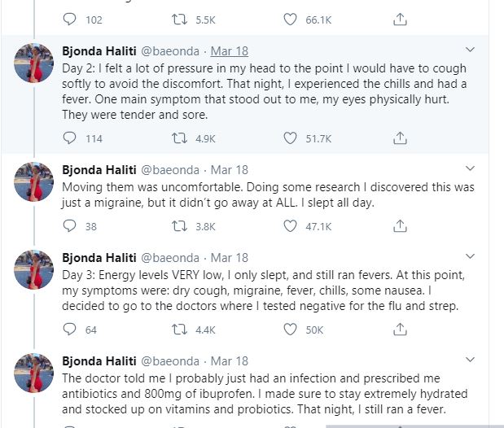
Task: Open Bjonda Haliti's profile from the Day 3 tweet
Action: 99,258
